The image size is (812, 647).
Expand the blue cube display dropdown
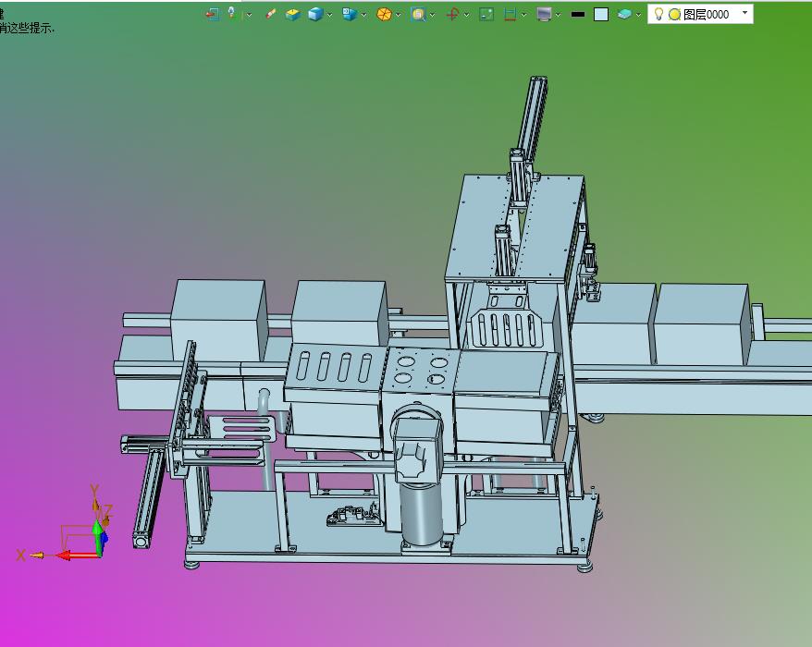(329, 15)
